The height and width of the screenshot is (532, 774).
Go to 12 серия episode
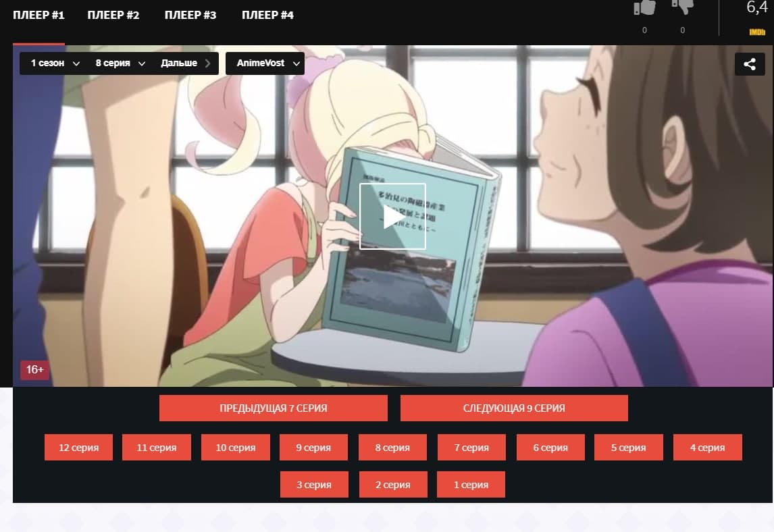[78, 448]
